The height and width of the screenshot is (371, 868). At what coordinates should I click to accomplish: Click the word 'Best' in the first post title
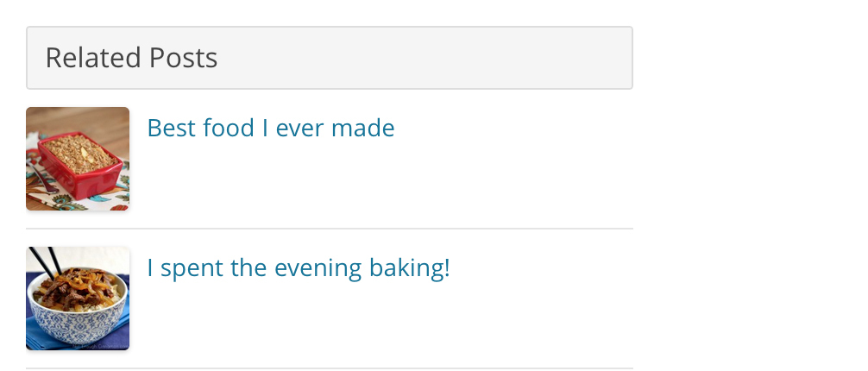170,128
